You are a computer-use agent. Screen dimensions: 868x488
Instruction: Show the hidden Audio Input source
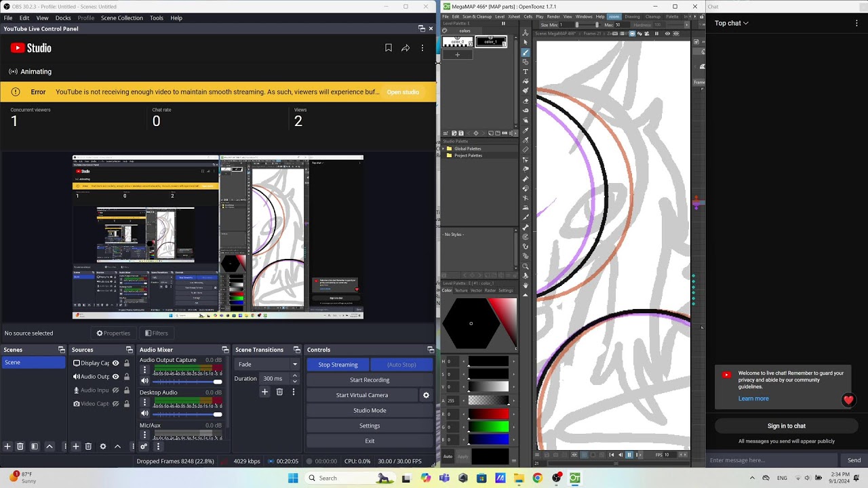point(115,390)
